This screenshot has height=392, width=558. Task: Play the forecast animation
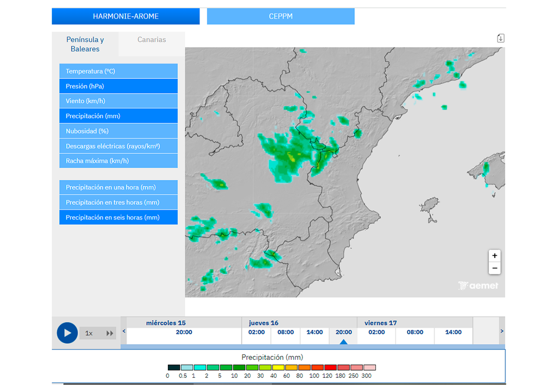click(x=67, y=333)
